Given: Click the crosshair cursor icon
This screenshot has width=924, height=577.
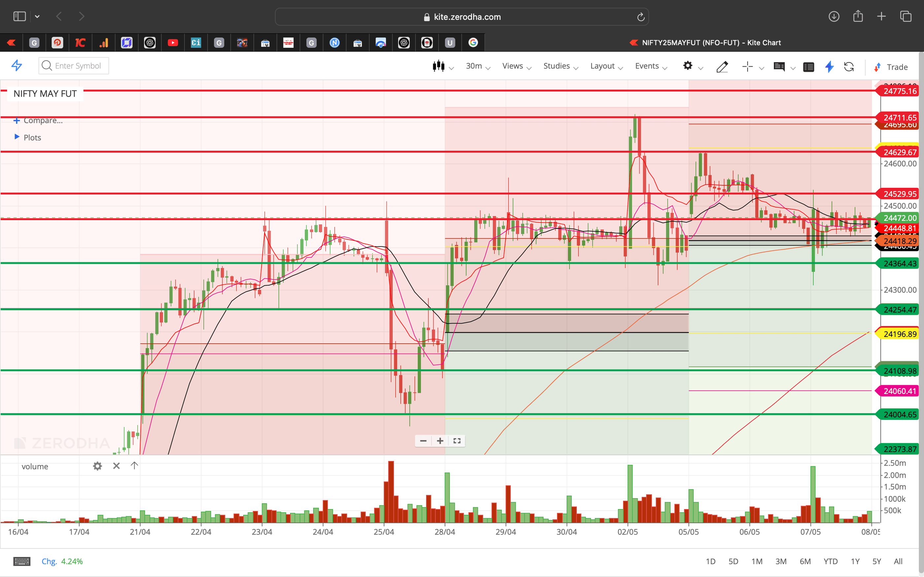Looking at the screenshot, I should click(x=747, y=66).
